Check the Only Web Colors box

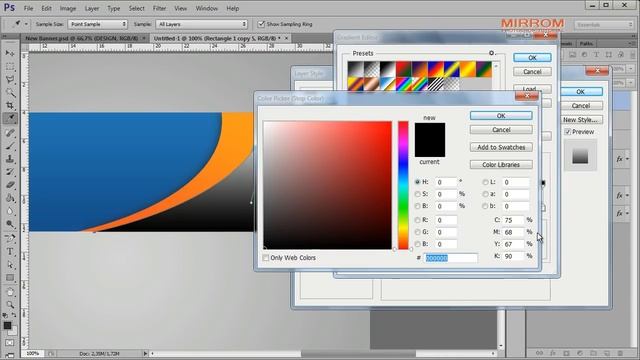pyautogui.click(x=266, y=258)
